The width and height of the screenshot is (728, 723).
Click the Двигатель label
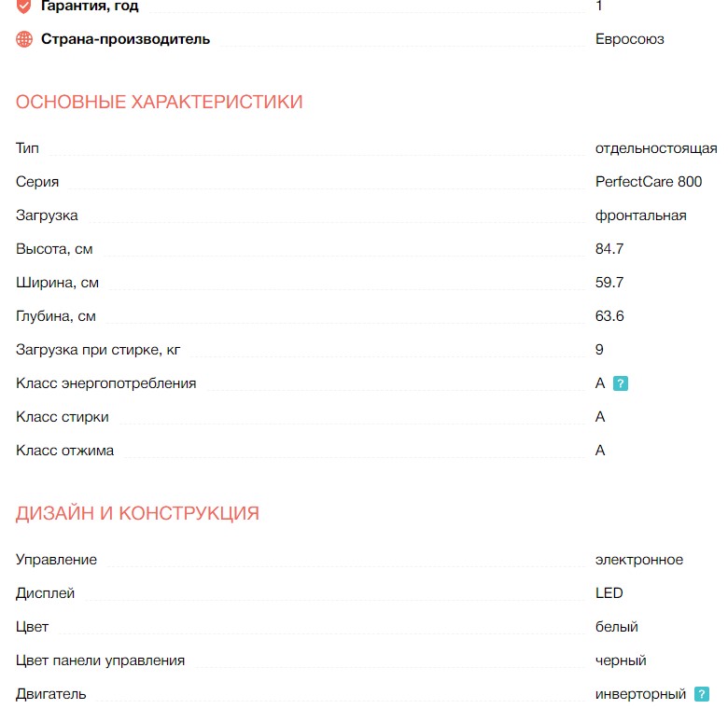[x=51, y=694]
